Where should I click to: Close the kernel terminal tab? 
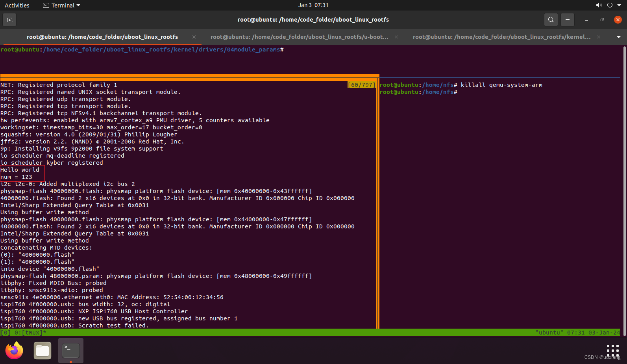point(599,37)
